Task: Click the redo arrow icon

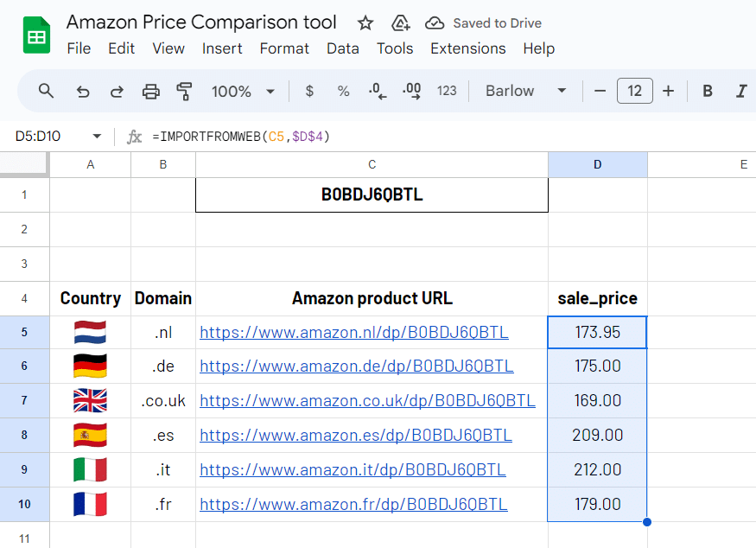Action: click(x=117, y=91)
